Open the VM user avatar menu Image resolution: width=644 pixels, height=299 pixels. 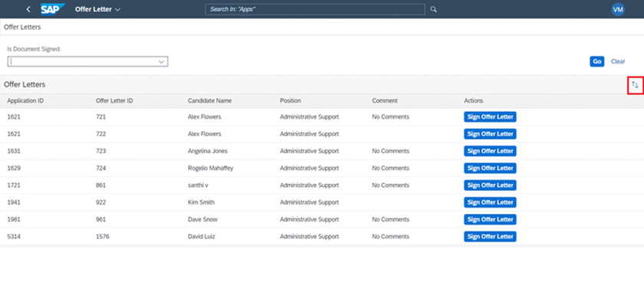point(617,9)
